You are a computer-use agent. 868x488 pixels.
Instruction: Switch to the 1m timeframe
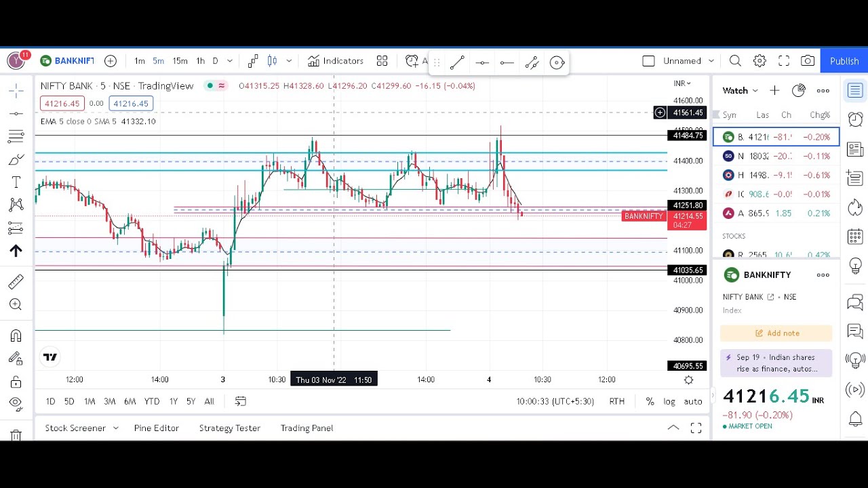coord(139,61)
